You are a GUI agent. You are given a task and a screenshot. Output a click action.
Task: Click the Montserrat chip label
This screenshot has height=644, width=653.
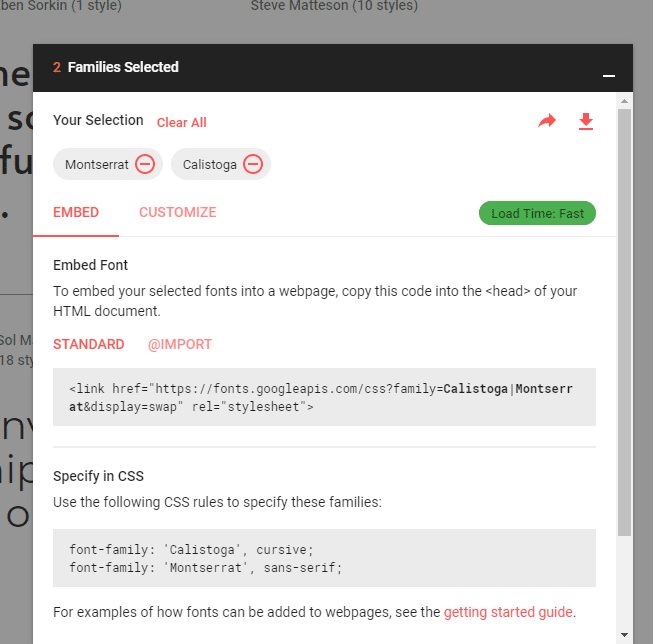(97, 165)
